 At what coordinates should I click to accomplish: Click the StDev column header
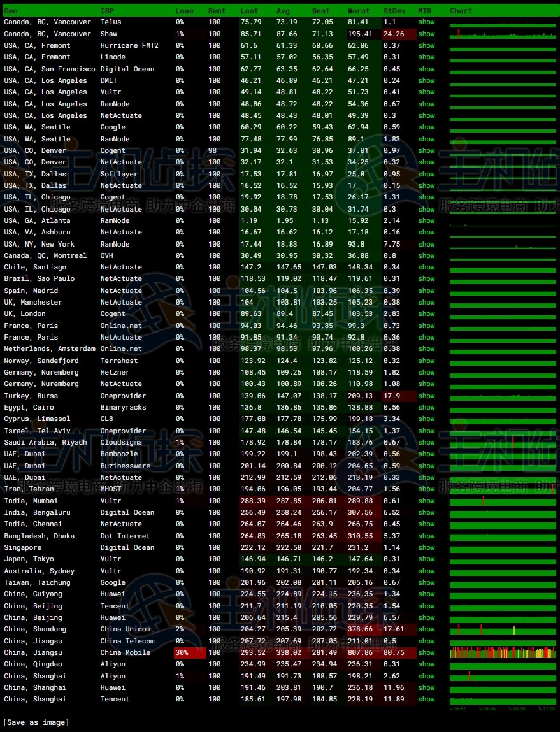[x=394, y=11]
